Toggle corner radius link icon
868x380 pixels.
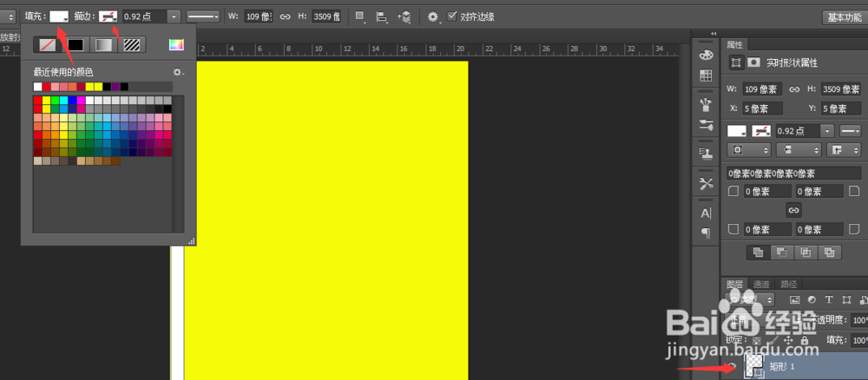pos(794,210)
